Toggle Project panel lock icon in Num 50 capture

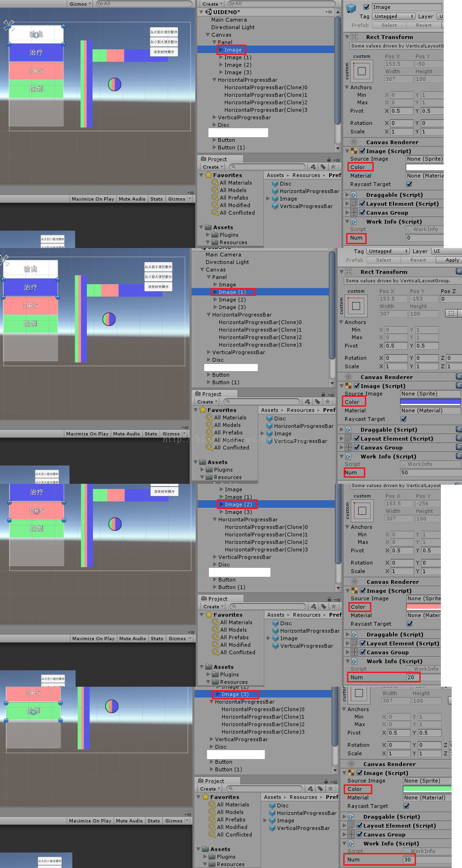(323, 395)
